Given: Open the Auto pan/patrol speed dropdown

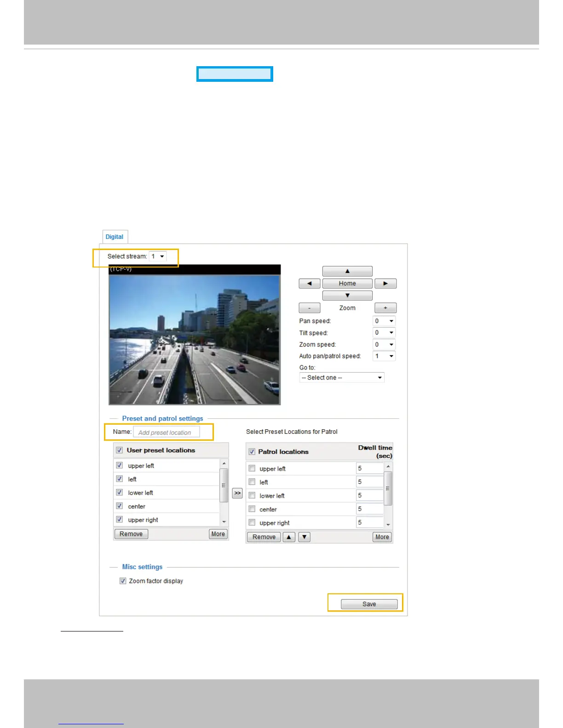Looking at the screenshot, I should tap(384, 356).
